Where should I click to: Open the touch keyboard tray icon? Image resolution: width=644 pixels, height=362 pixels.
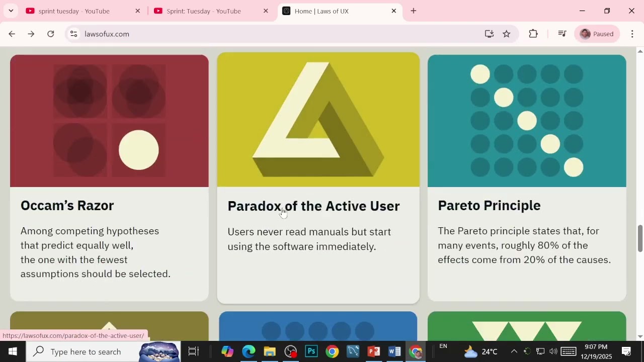(569, 351)
